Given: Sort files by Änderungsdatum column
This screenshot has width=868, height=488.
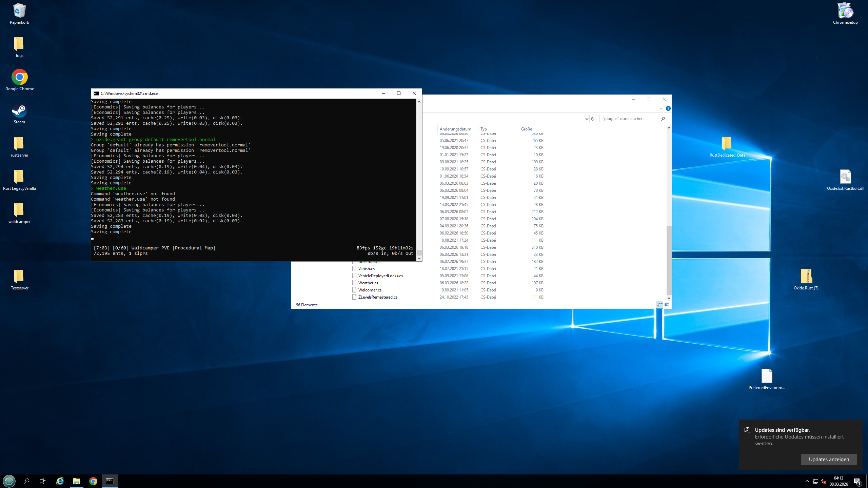Looking at the screenshot, I should 455,129.
